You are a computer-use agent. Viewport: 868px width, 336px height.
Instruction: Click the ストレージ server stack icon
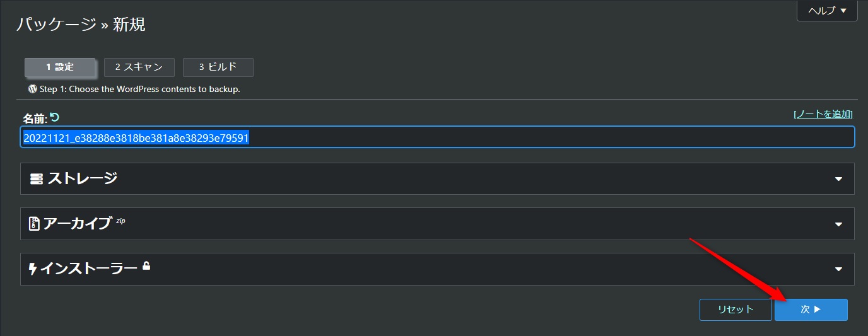37,179
